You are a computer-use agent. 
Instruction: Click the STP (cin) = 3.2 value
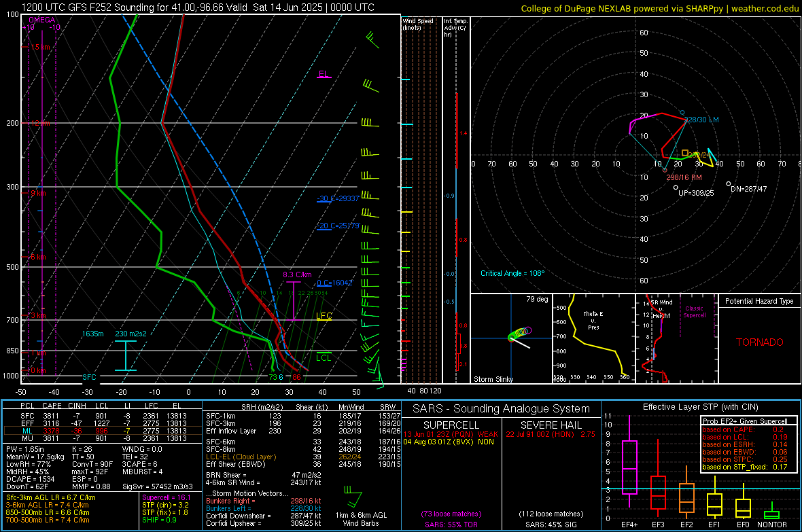pyautogui.click(x=165, y=505)
